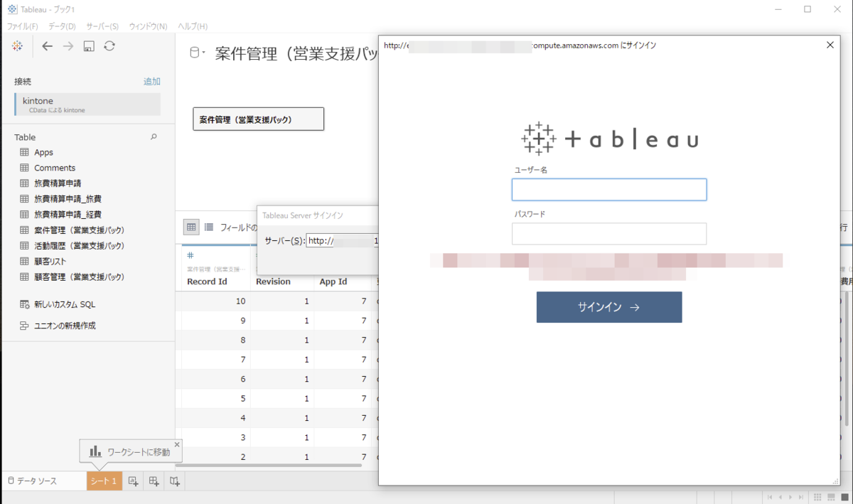This screenshot has height=504, width=853.
Task: Click the vertical scrollbar of data grid
Action: click(847, 359)
